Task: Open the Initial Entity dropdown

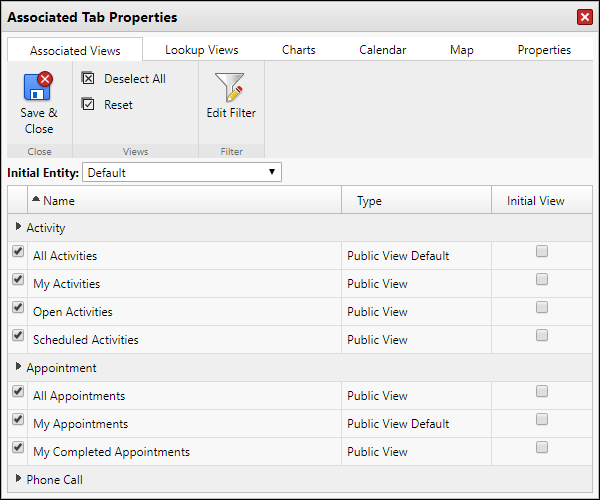Action: coord(181,173)
